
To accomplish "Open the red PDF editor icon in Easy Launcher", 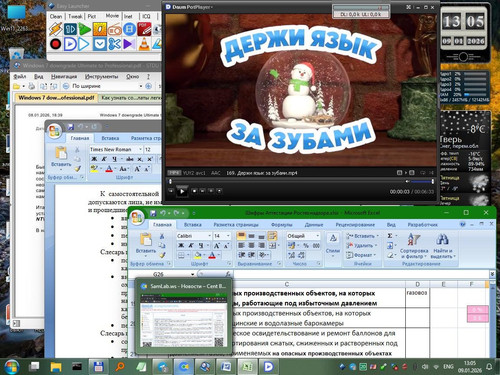I will [144, 29].
